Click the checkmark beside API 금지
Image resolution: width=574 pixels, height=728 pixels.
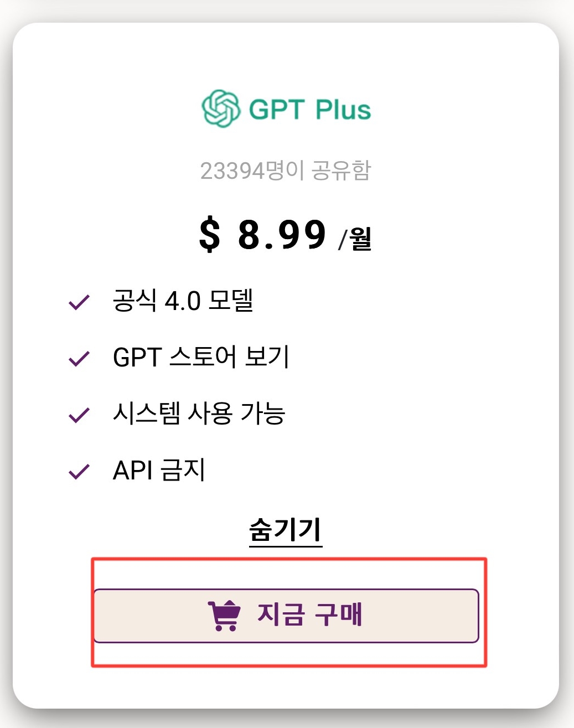point(80,471)
